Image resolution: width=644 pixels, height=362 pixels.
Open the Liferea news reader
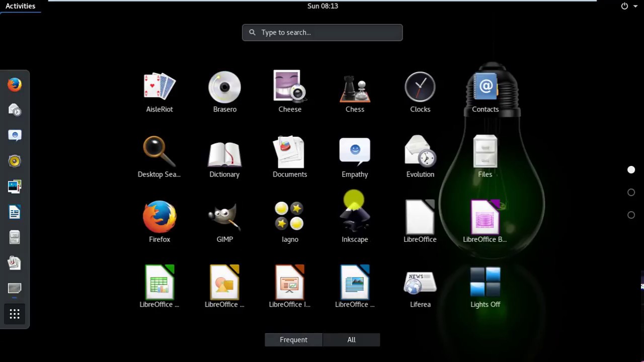(x=420, y=287)
